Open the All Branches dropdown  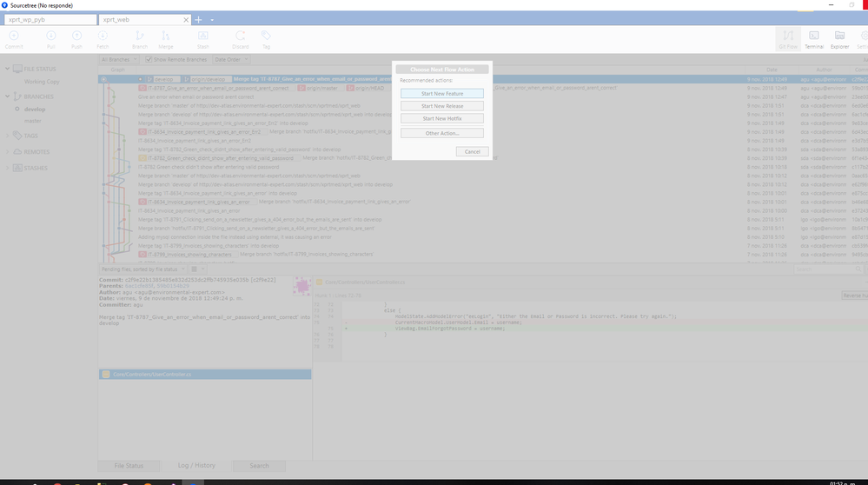click(118, 59)
